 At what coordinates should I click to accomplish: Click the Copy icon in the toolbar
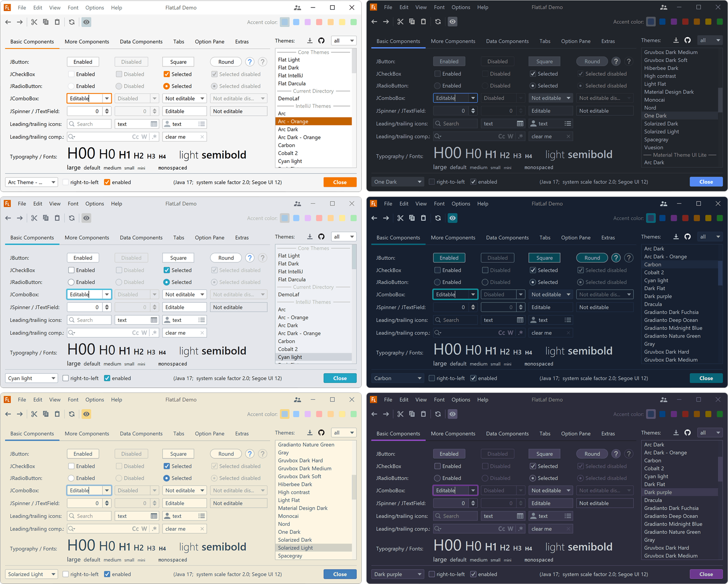[x=45, y=22]
